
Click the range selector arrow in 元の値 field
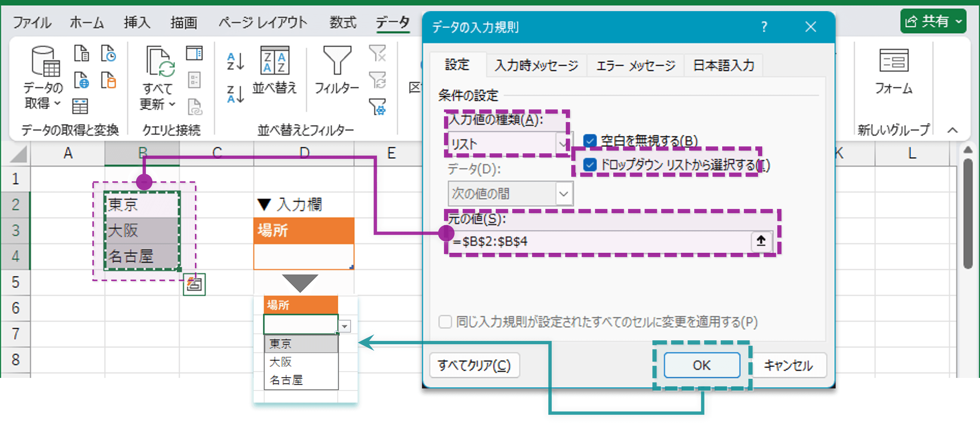point(761,241)
